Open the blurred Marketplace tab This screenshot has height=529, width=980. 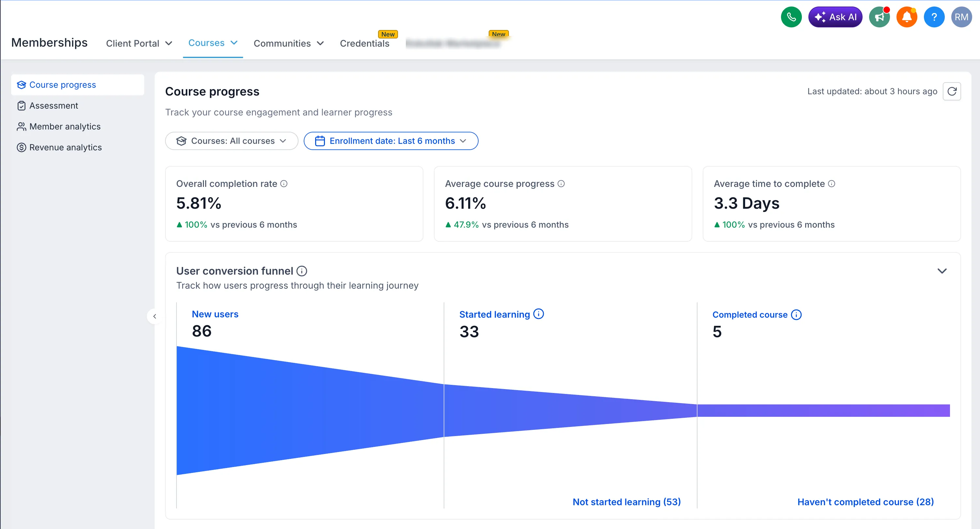pos(453,43)
